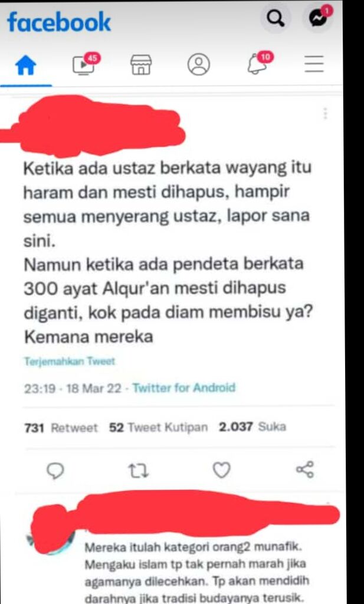364x604 pixels.
Task: Open the hamburger menu
Action: point(314,64)
